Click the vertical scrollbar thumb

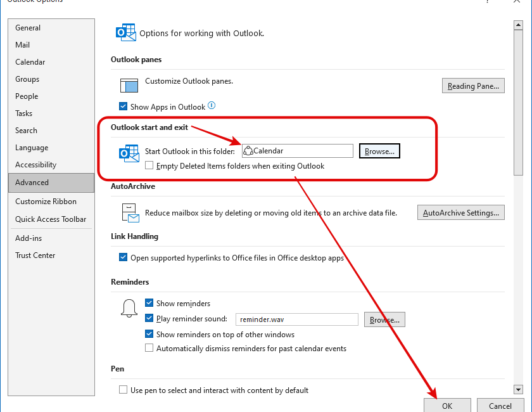pyautogui.click(x=518, y=103)
